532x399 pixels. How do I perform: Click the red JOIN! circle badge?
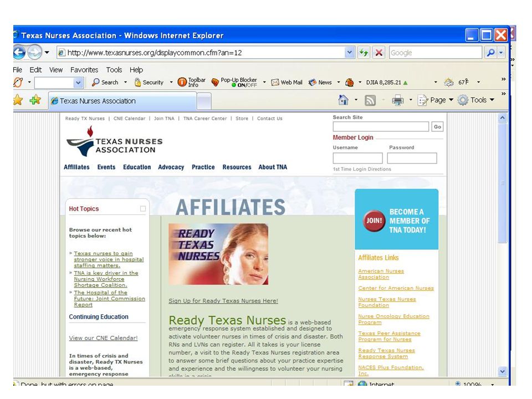coord(374,221)
